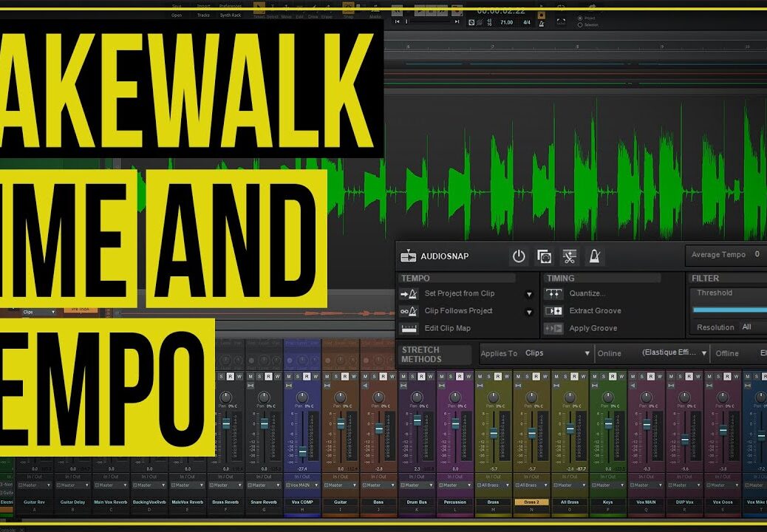This screenshot has width=767, height=532.
Task: Click Edit Clip Map
Action: click(447, 328)
